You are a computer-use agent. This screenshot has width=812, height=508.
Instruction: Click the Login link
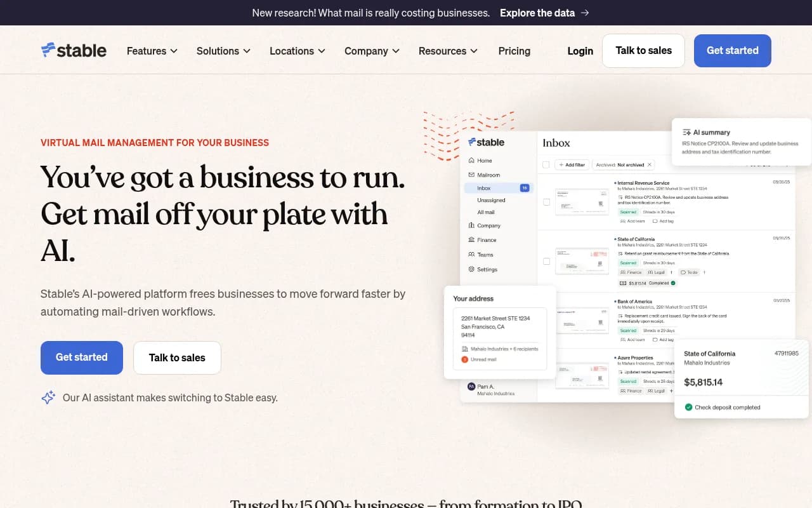click(x=580, y=51)
